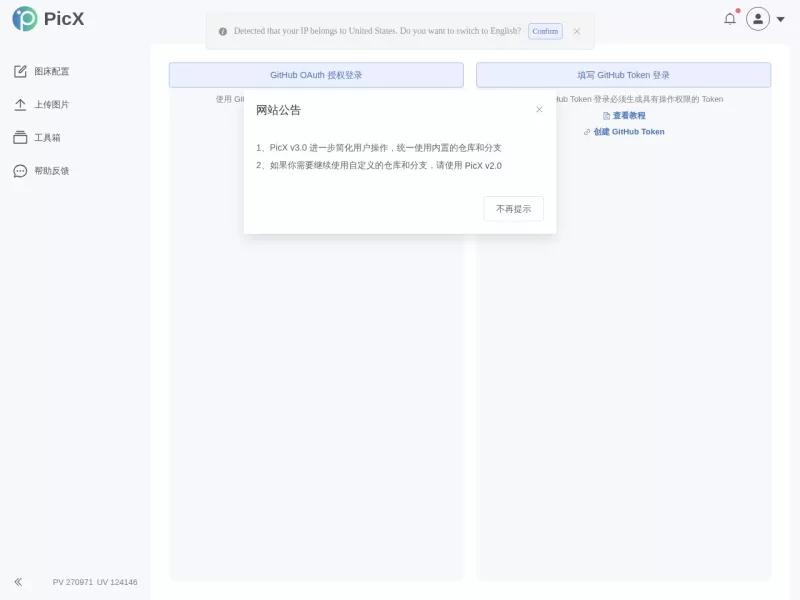Click announcement line one about PicX v3.0
This screenshot has width=800, height=600.
[x=379, y=147]
